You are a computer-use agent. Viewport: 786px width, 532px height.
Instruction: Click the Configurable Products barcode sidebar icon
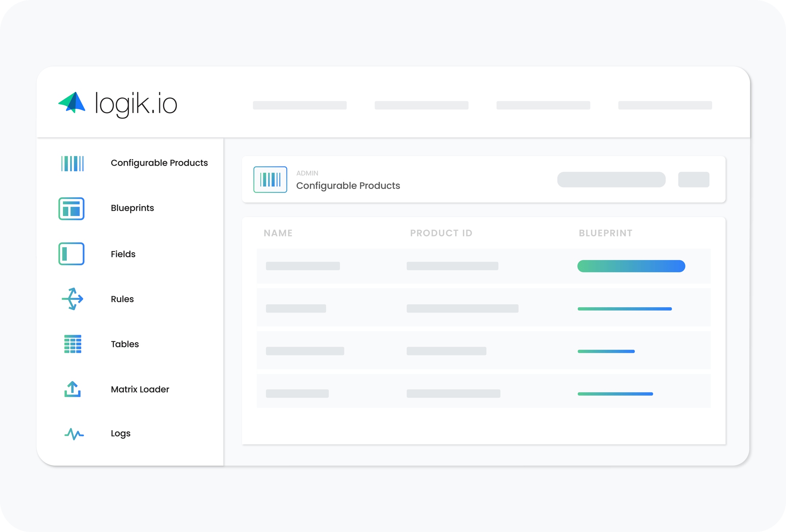pyautogui.click(x=72, y=163)
